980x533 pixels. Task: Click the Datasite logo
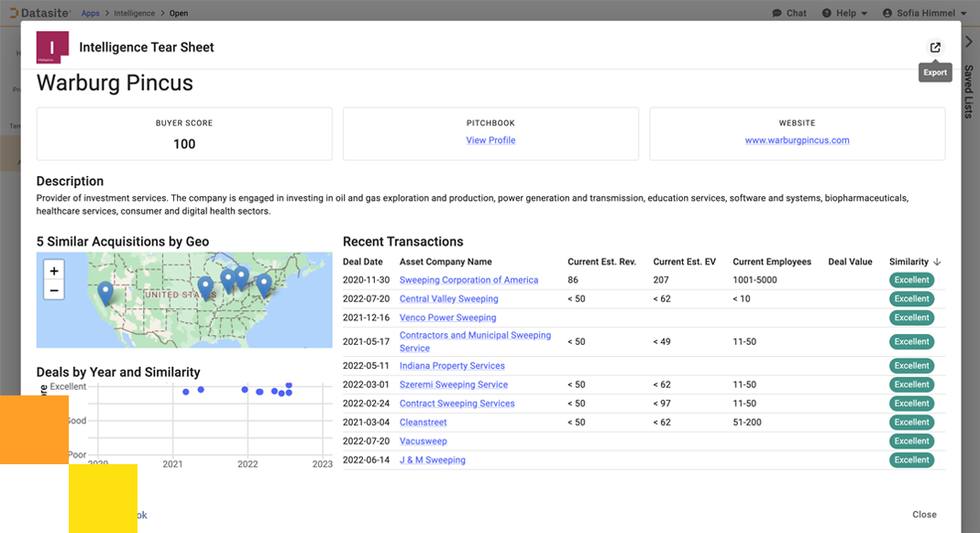coord(40,13)
